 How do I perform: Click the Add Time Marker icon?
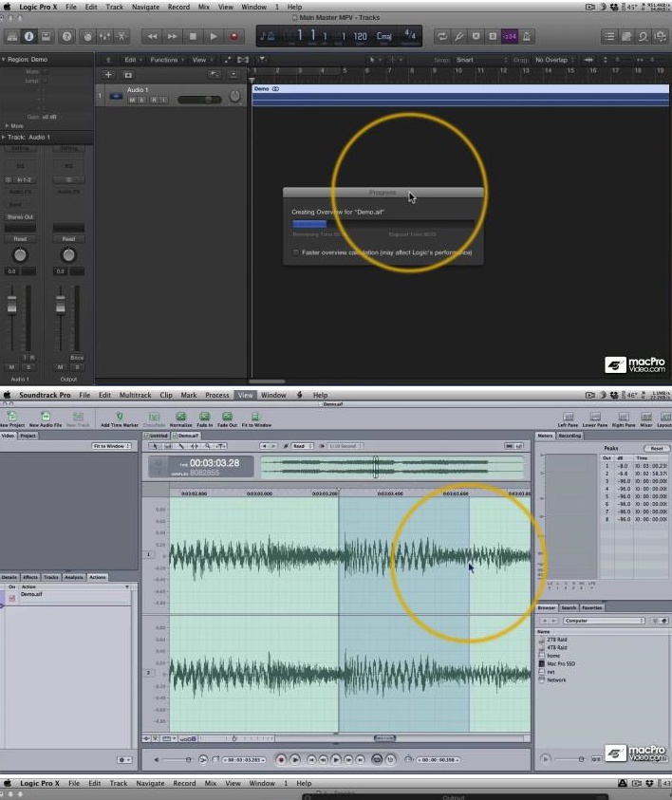pos(120,419)
